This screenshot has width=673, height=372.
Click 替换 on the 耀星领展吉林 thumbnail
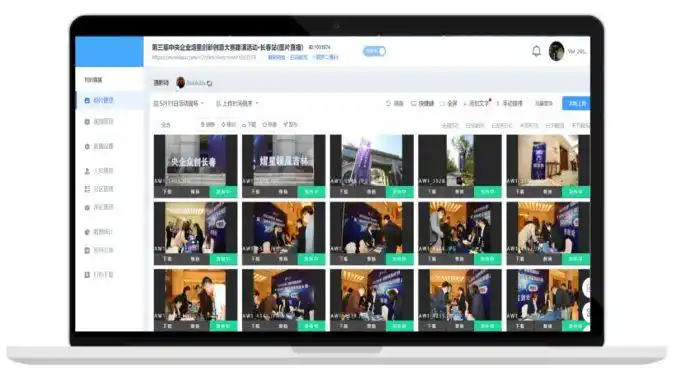click(x=283, y=192)
